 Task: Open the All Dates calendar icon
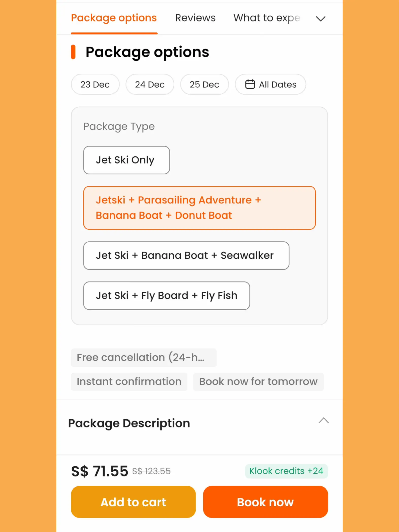point(250,84)
